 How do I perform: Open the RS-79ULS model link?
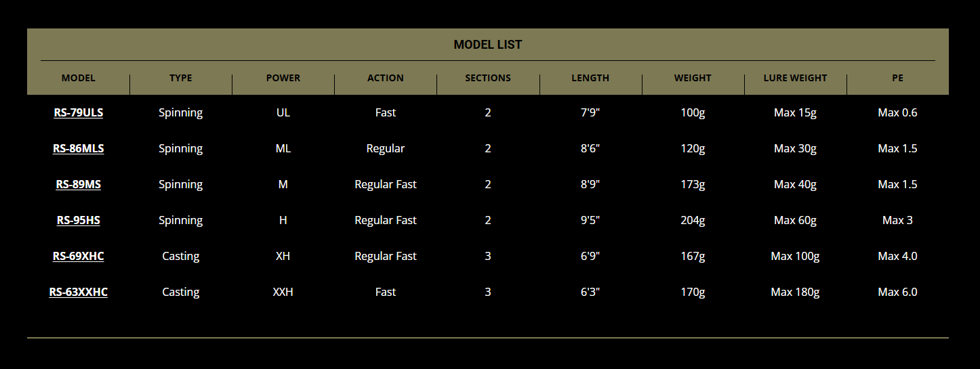79,112
